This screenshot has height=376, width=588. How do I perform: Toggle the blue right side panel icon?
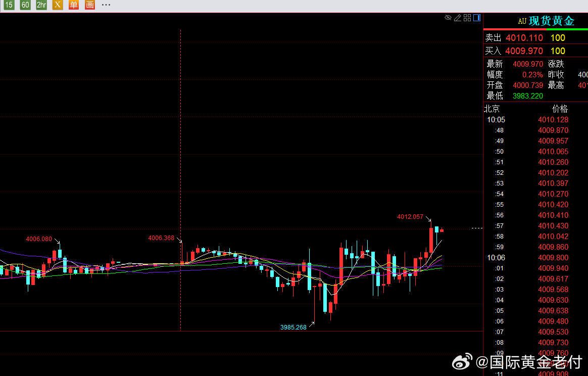click(x=477, y=18)
